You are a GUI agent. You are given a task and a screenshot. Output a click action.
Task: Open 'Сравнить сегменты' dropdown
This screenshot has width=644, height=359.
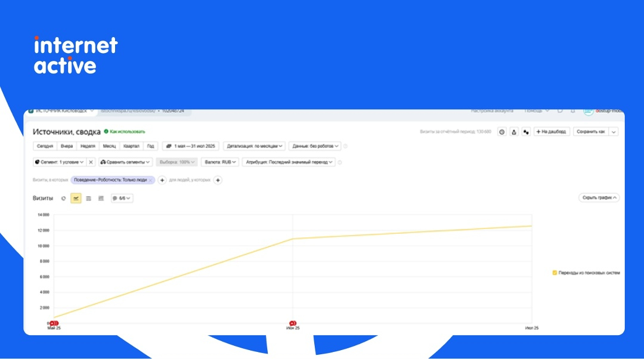pyautogui.click(x=125, y=162)
